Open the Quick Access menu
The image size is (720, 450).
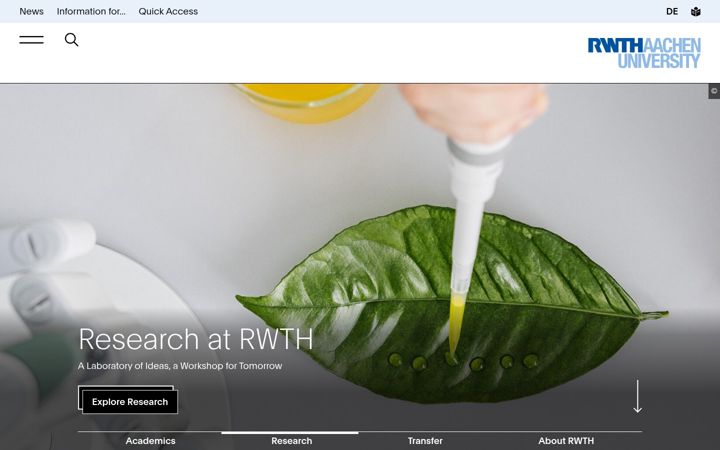pyautogui.click(x=168, y=11)
